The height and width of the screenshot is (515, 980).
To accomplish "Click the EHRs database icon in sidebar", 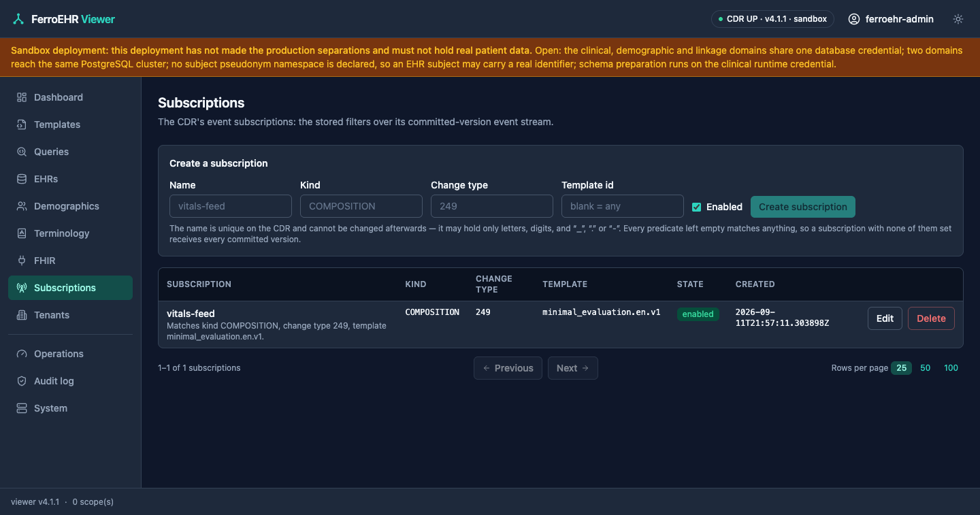I will click(x=22, y=179).
